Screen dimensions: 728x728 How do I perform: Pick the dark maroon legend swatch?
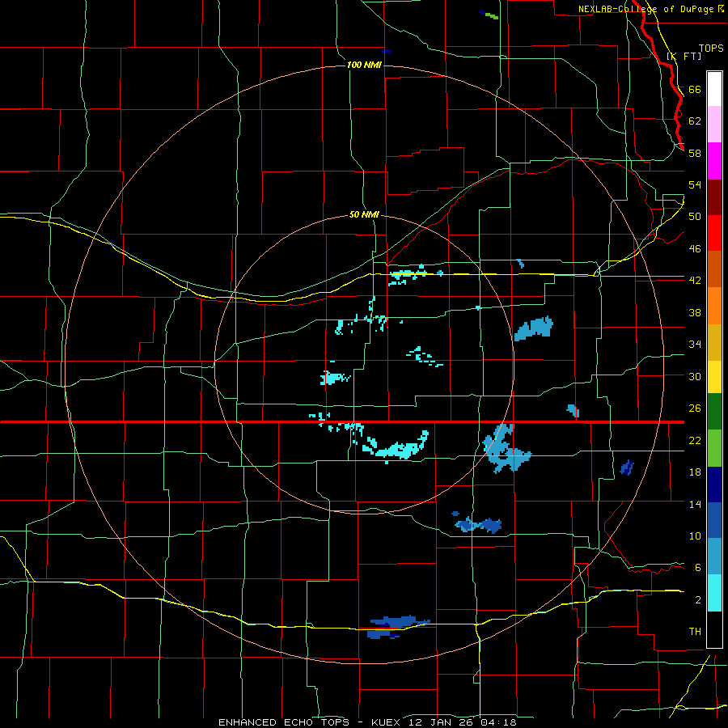(x=714, y=197)
